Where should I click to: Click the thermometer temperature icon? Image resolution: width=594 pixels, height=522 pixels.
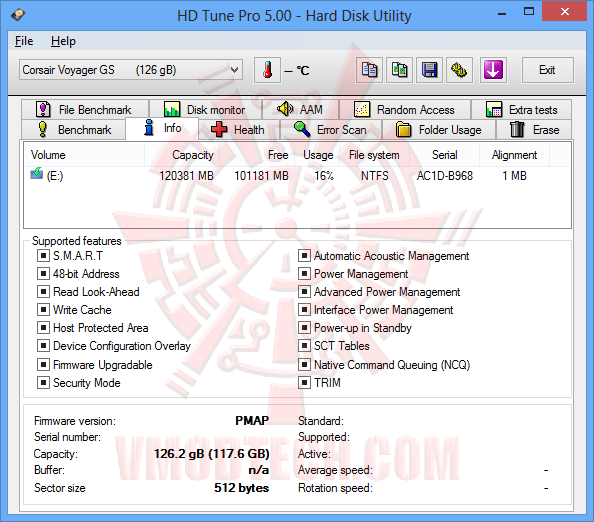tap(267, 70)
